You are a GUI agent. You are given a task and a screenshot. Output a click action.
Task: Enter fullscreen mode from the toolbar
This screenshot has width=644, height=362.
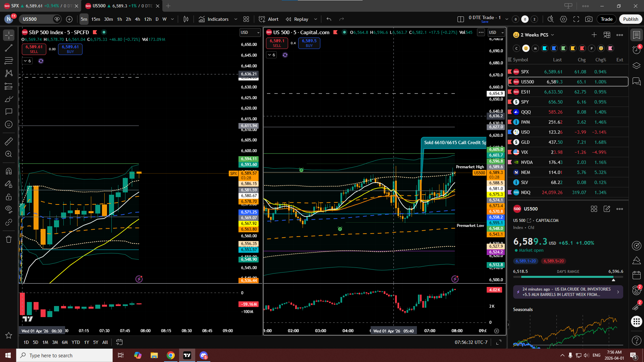(x=576, y=19)
